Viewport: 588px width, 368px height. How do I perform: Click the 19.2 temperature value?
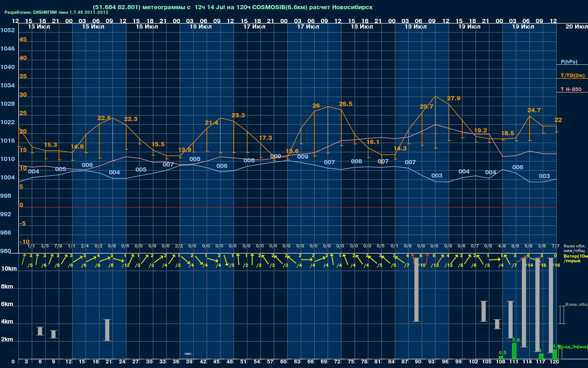(480, 131)
